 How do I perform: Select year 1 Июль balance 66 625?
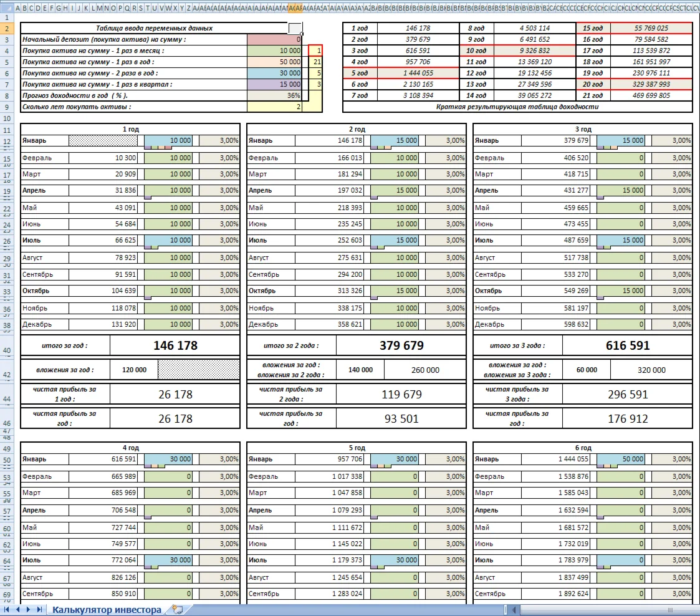(x=103, y=240)
